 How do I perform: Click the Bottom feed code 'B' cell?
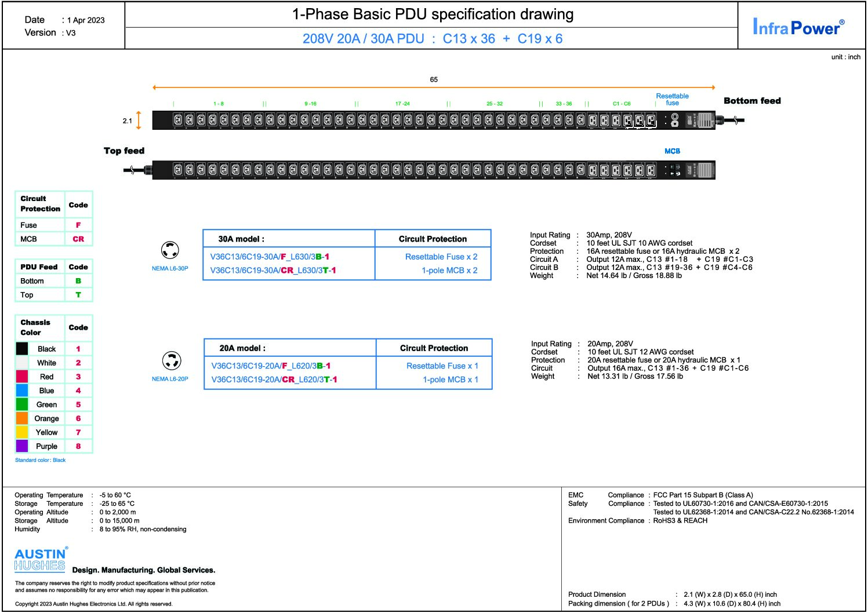click(x=78, y=281)
